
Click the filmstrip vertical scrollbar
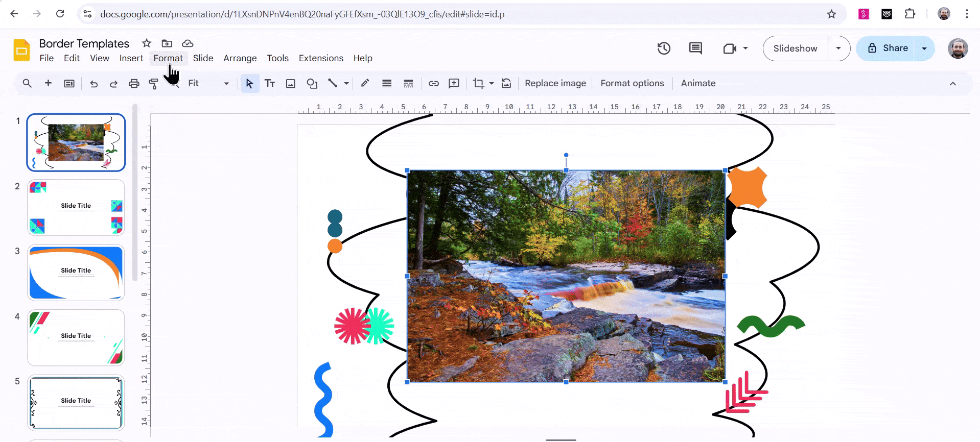(x=135, y=193)
